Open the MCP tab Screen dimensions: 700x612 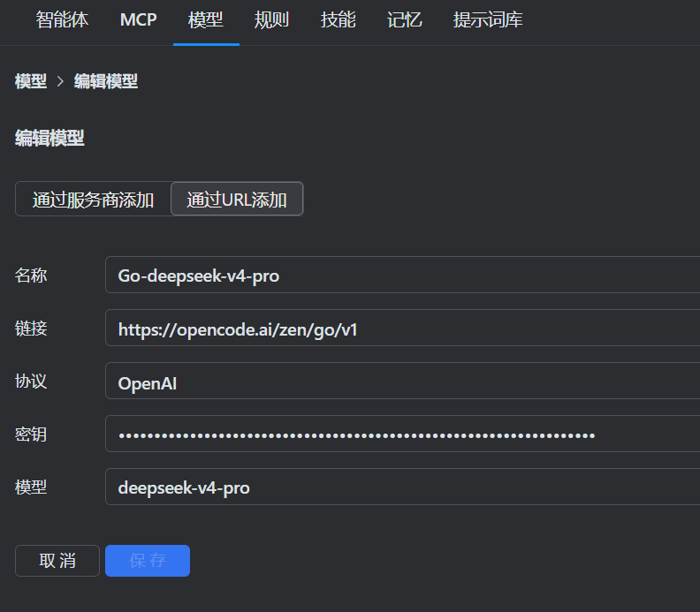point(139,19)
